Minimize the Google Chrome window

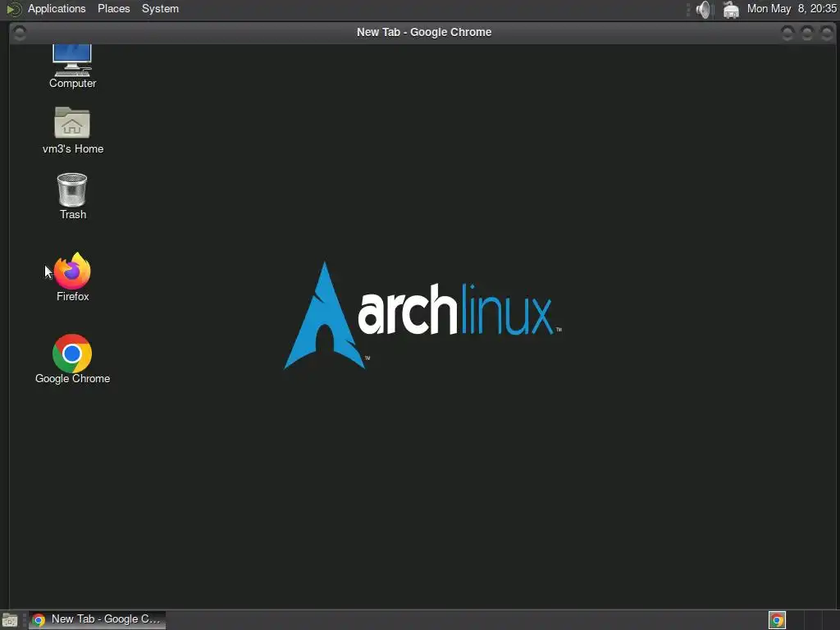pyautogui.click(x=787, y=33)
